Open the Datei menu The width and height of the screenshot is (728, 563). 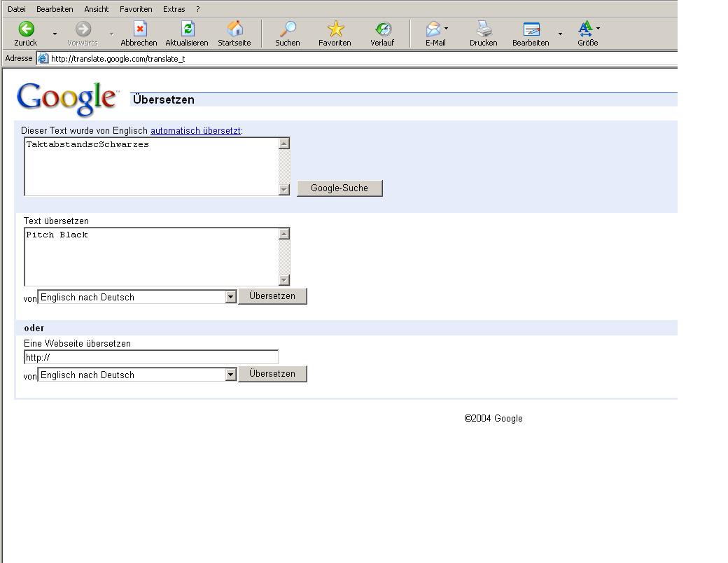point(16,9)
